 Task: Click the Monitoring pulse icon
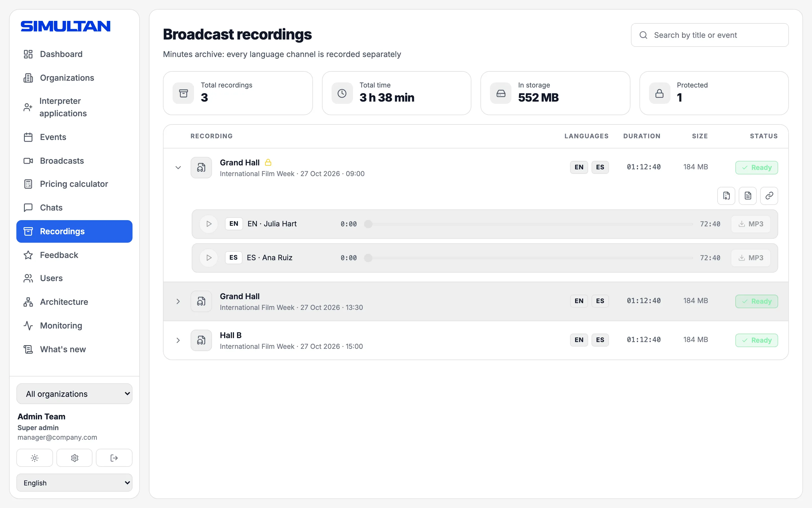(28, 326)
